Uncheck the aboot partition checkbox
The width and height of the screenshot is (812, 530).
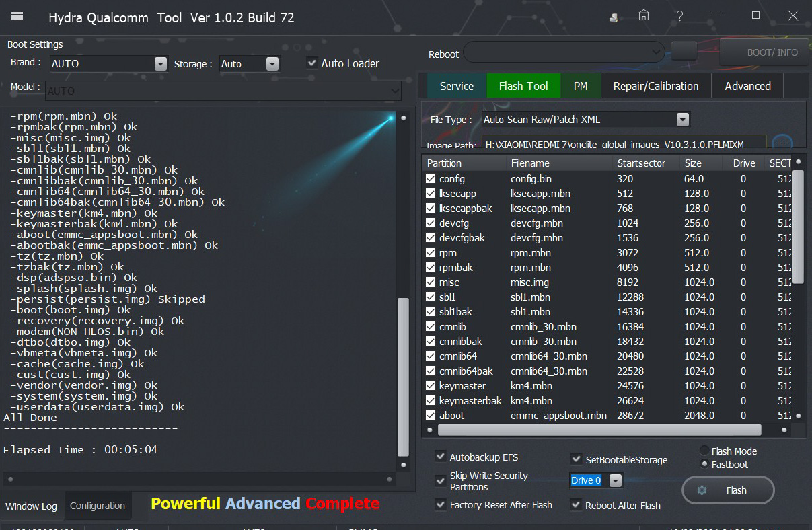pos(431,416)
